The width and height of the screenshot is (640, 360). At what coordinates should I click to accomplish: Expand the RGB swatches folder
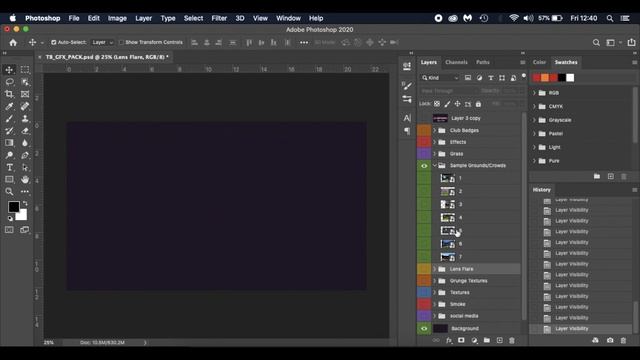point(534,93)
